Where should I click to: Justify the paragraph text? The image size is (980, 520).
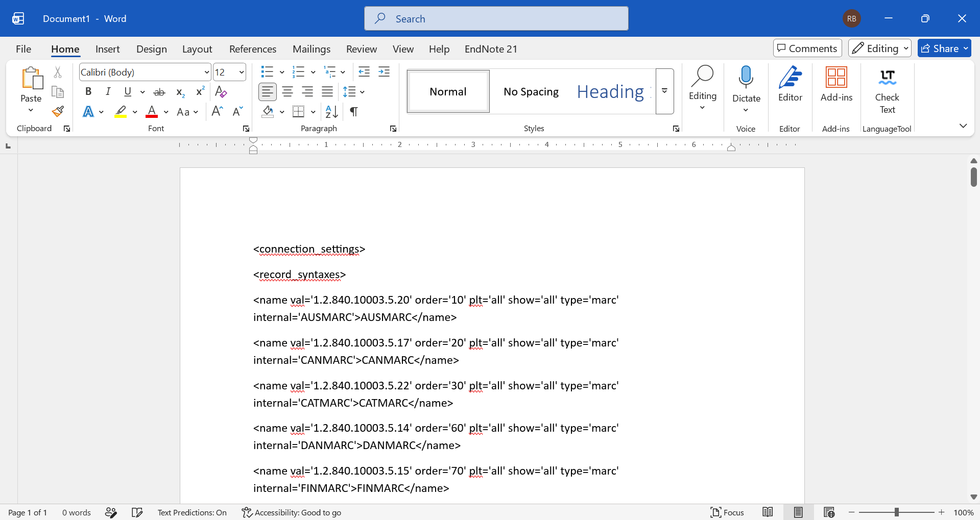coord(327,92)
